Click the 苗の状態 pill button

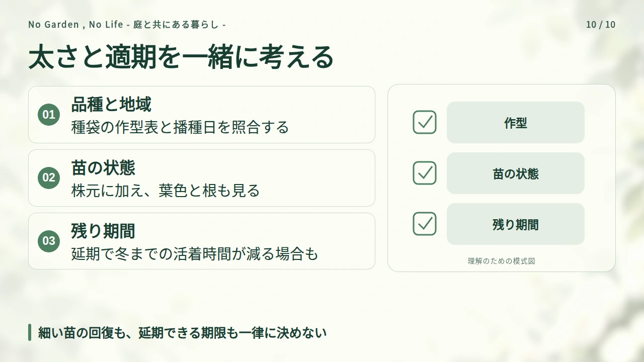[x=516, y=173]
